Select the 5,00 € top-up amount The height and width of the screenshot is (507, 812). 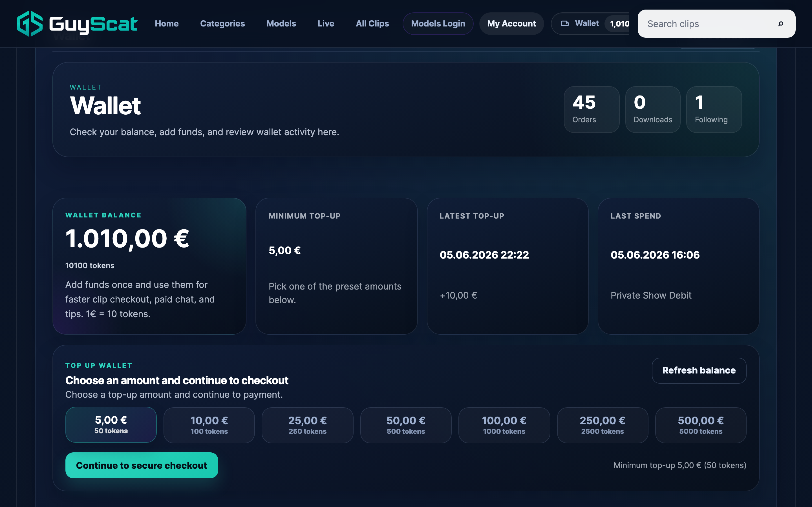coord(111,425)
